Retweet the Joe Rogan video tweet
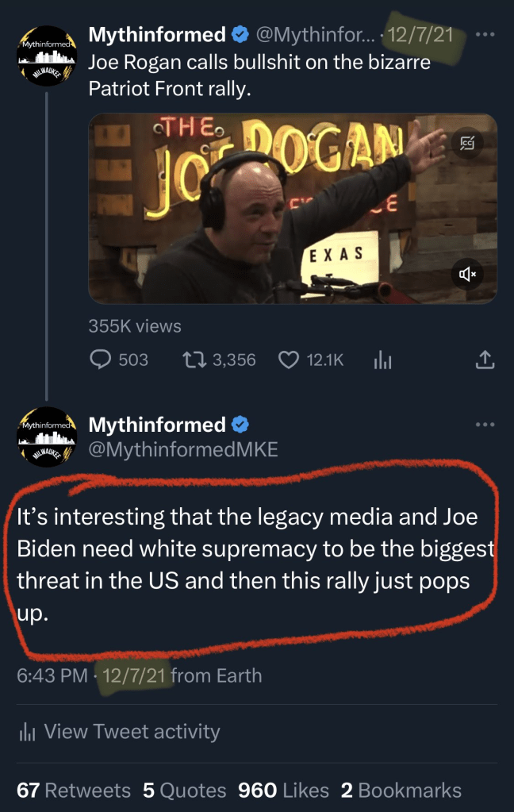Image resolution: width=514 pixels, height=812 pixels. click(193, 360)
